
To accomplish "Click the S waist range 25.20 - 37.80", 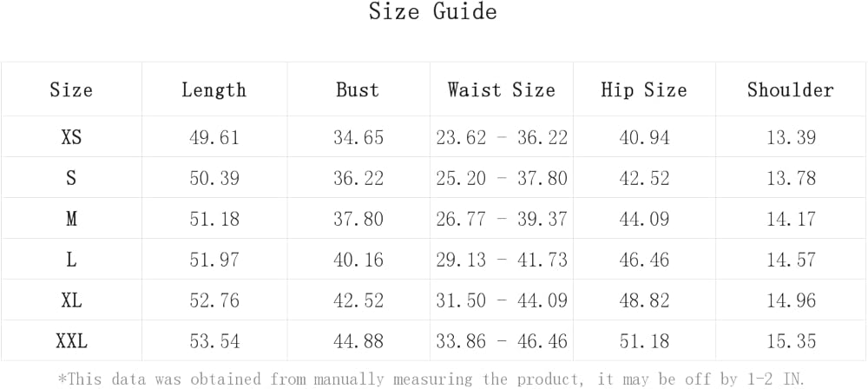I will tap(501, 178).
